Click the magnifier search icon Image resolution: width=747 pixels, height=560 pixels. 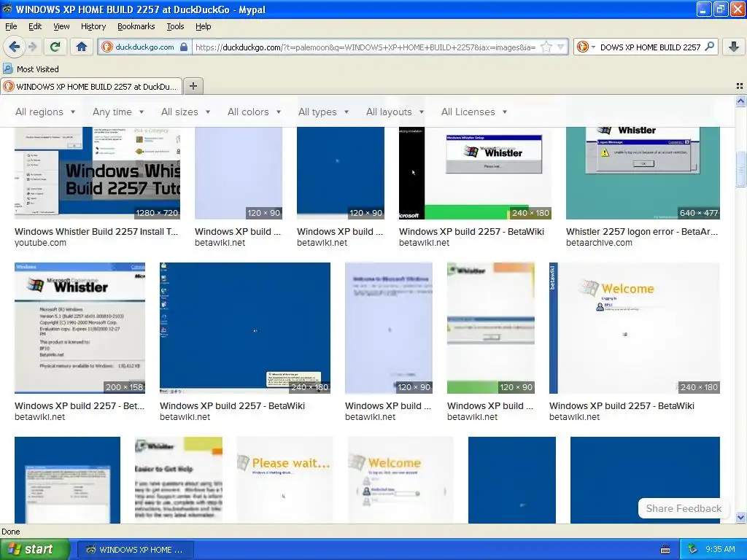point(709,47)
